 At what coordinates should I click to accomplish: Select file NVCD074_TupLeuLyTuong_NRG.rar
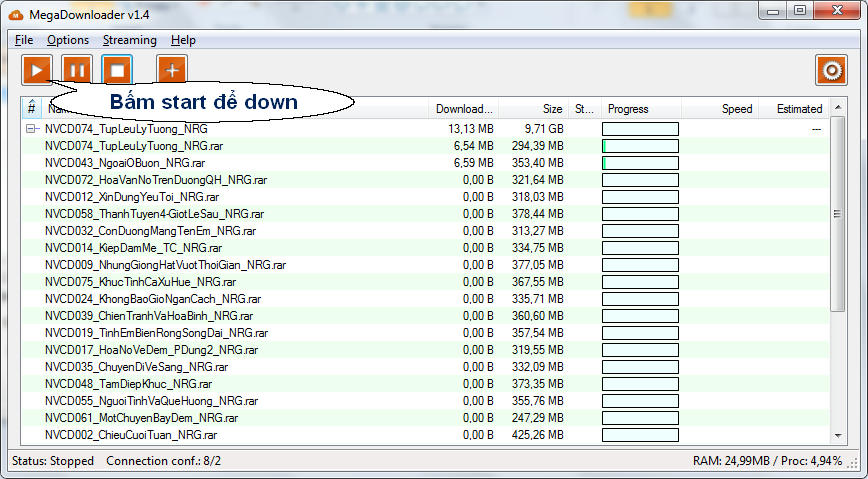[134, 146]
